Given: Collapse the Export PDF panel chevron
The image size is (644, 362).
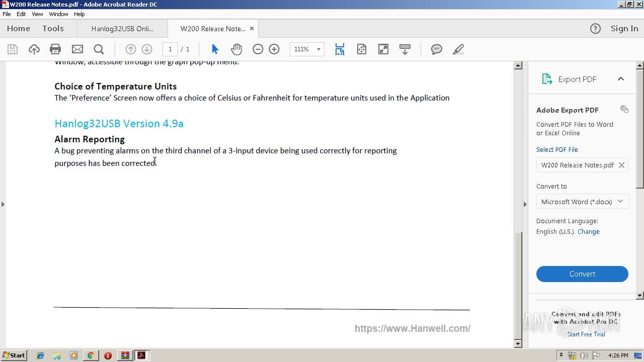Looking at the screenshot, I should point(620,79).
